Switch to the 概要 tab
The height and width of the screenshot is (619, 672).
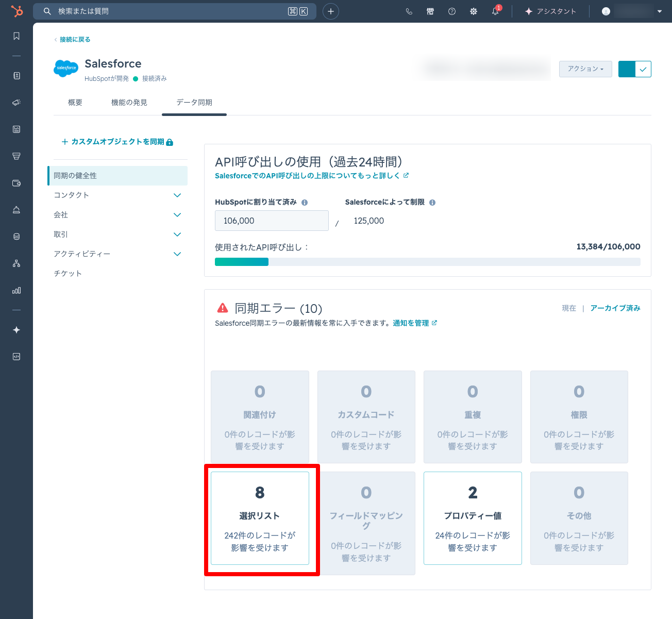75,103
